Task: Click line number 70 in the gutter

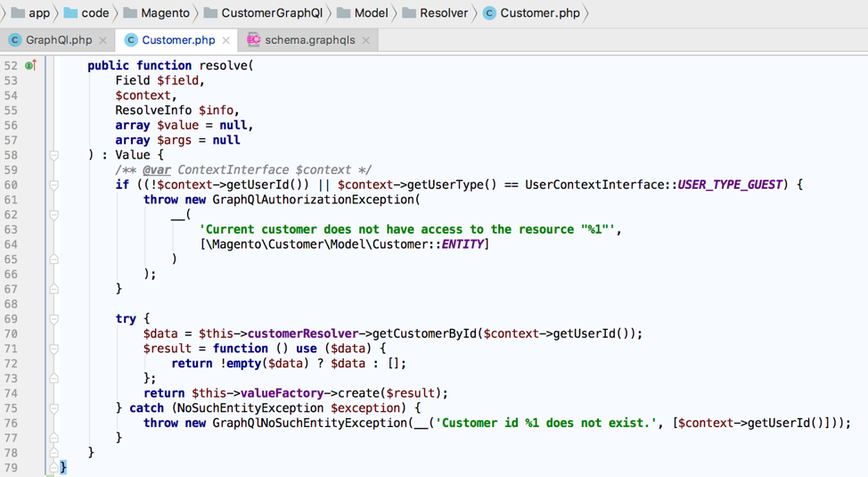Action: 11,333
